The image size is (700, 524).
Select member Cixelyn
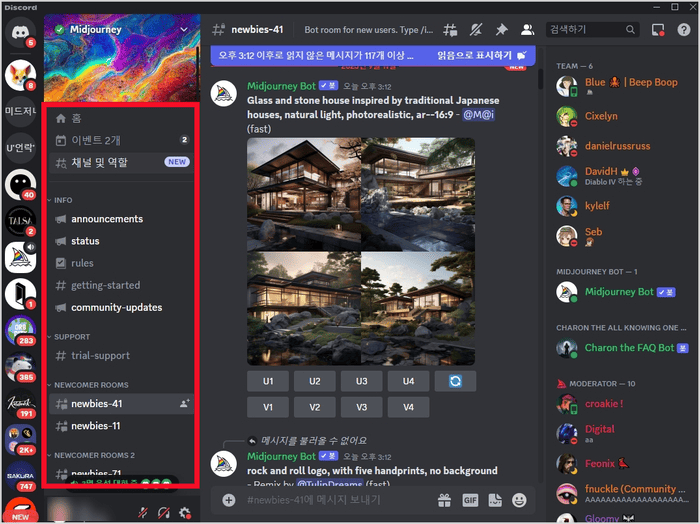click(x=622, y=116)
